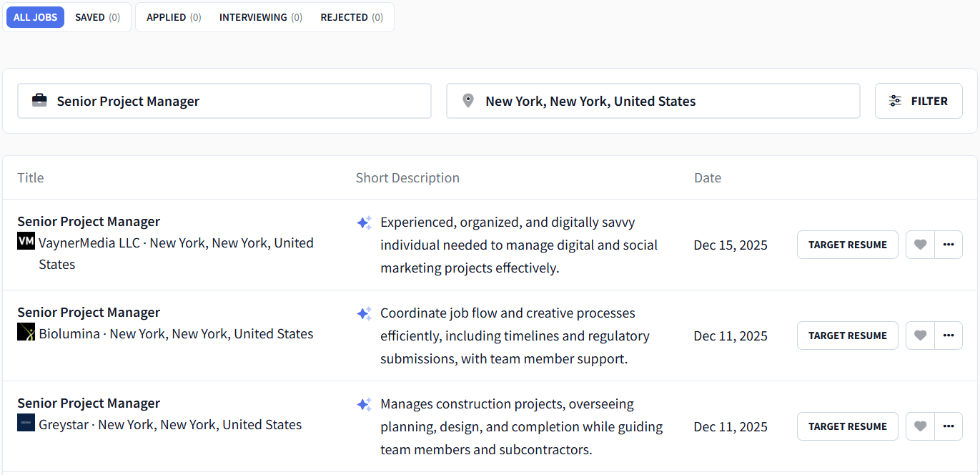Toggle the heart on the Biolumina listing

pyautogui.click(x=920, y=335)
